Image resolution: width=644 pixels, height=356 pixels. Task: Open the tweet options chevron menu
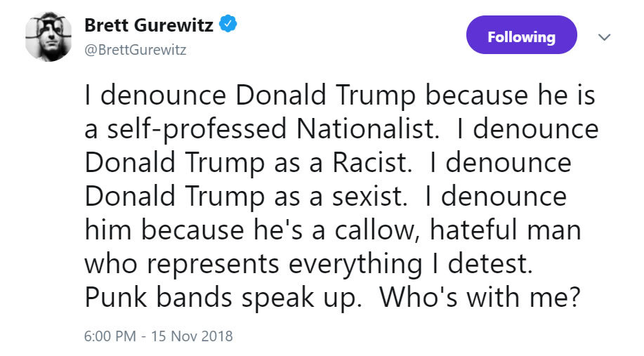pyautogui.click(x=604, y=37)
